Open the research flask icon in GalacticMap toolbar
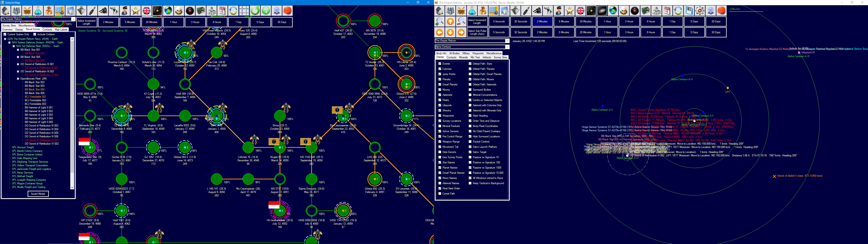 tap(38, 11)
